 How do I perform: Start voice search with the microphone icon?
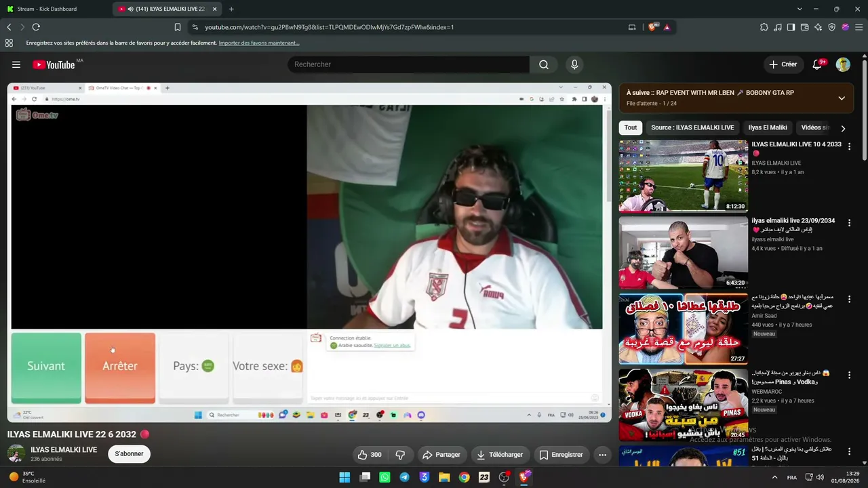tap(574, 64)
